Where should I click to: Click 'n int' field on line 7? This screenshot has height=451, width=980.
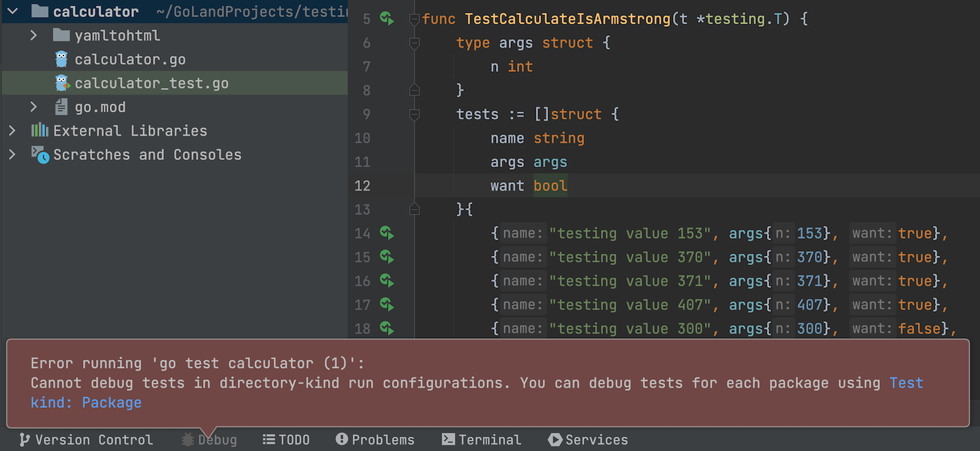click(512, 67)
